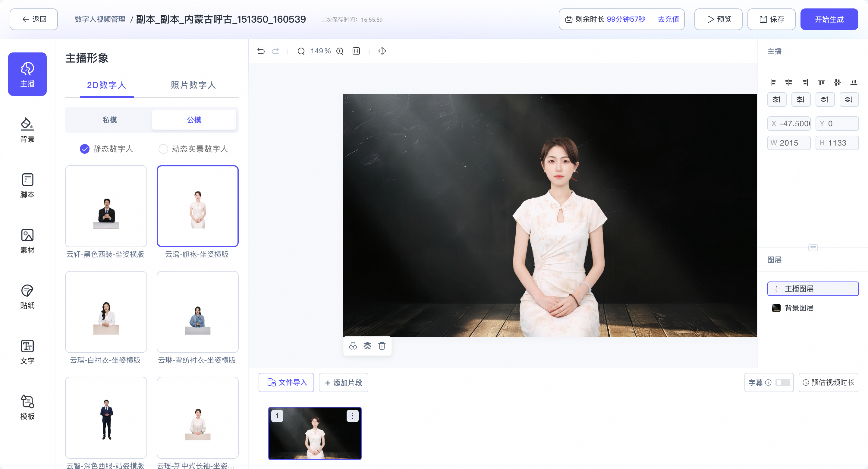The height and width of the screenshot is (469, 868).
Task: Click the undo arrow in canvas toolbar
Action: click(x=261, y=51)
